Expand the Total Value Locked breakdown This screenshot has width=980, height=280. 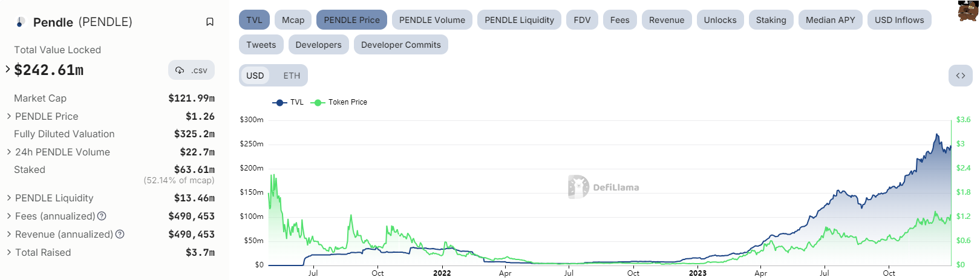(8, 69)
